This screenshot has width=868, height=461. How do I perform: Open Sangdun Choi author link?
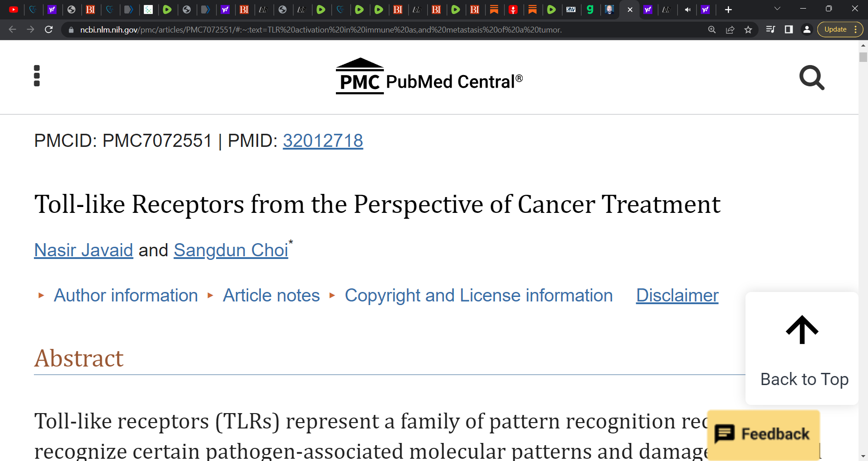coord(231,250)
